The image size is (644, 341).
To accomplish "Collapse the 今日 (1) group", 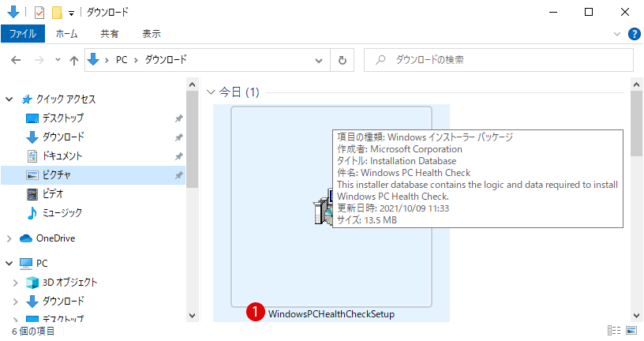I will pyautogui.click(x=211, y=92).
